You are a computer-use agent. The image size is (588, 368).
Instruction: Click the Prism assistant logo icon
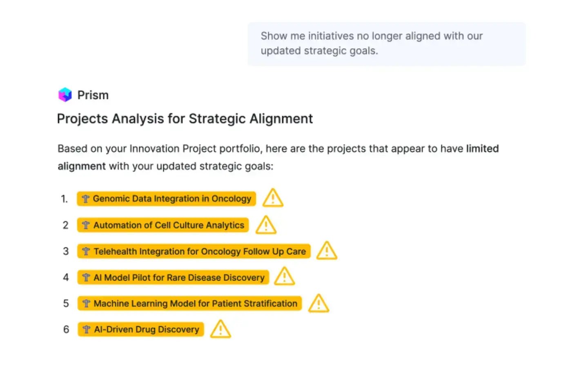(x=65, y=94)
